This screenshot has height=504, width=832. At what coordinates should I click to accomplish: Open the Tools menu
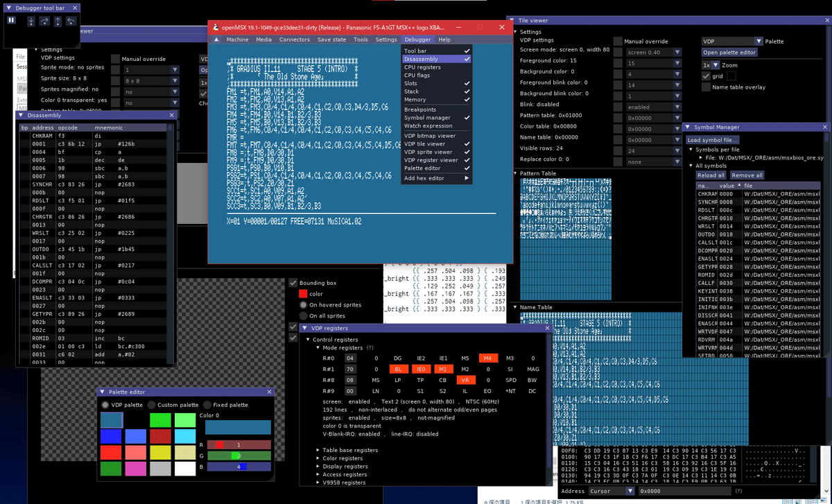pos(360,40)
